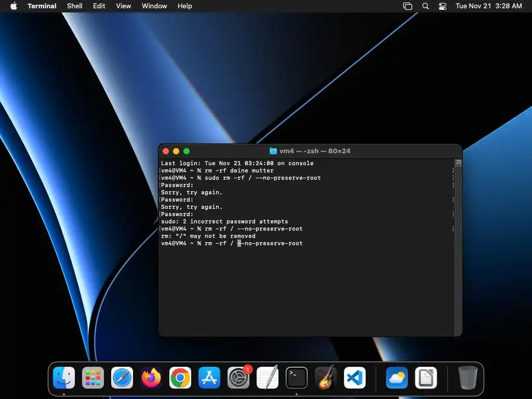The image size is (532, 399).
Task: Open Launchpad from the Dock
Action: [x=93, y=378]
